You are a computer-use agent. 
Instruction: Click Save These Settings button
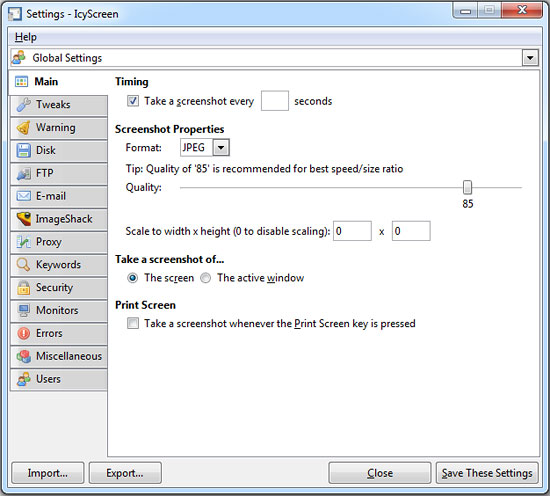[x=487, y=473]
